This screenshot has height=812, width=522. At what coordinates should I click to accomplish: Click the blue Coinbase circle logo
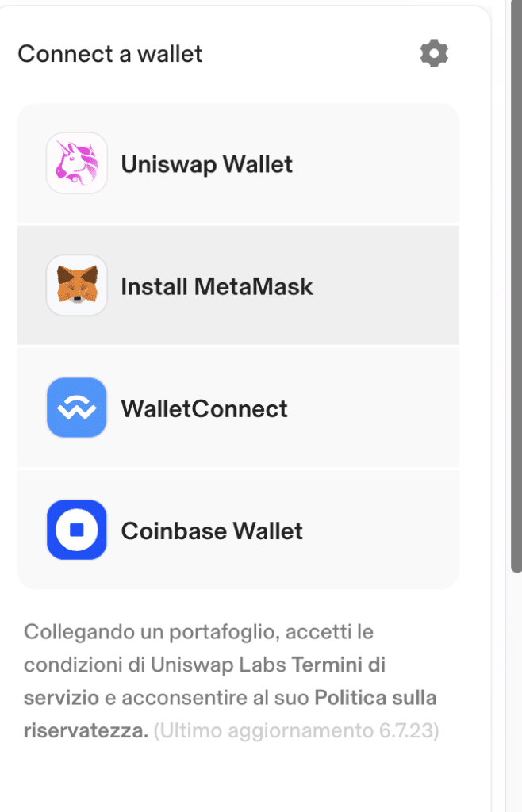click(76, 530)
